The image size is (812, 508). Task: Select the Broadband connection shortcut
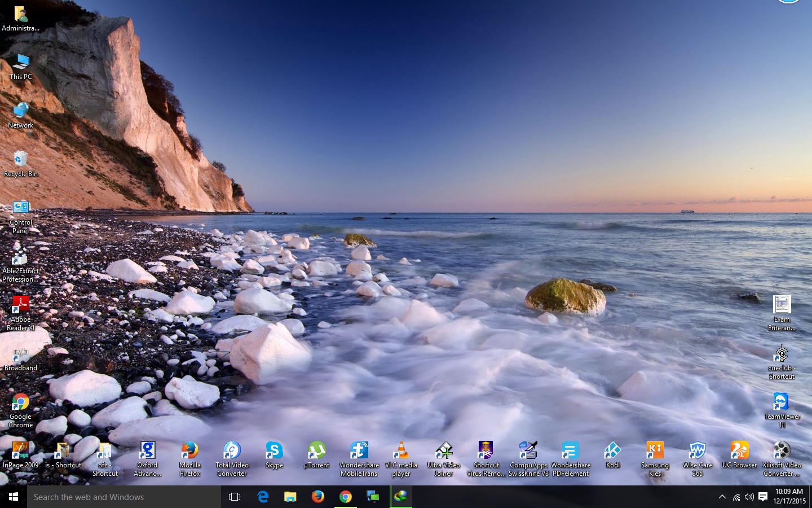[20, 358]
